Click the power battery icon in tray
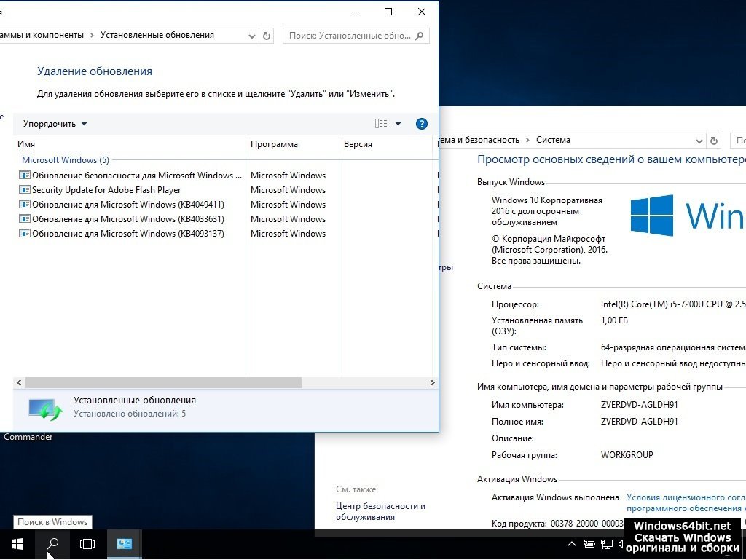746x560 pixels. pos(589,544)
